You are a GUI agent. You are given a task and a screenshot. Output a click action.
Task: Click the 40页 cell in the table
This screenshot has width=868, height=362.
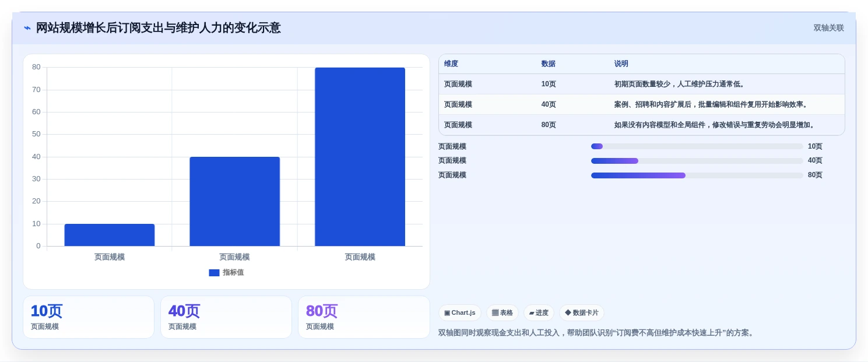click(x=549, y=104)
